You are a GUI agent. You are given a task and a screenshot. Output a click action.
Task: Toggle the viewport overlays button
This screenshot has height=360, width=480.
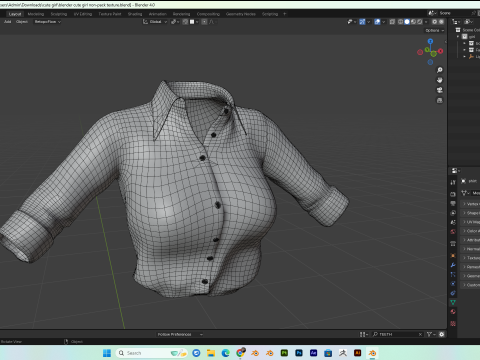pyautogui.click(x=377, y=22)
